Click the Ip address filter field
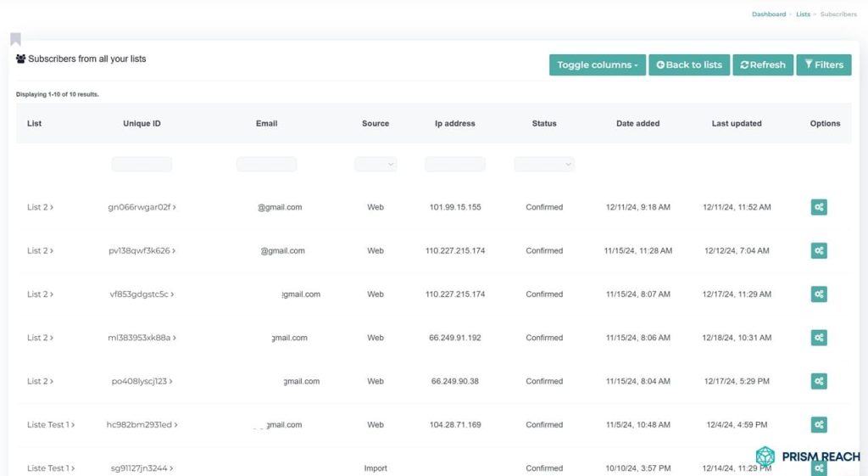 455,165
